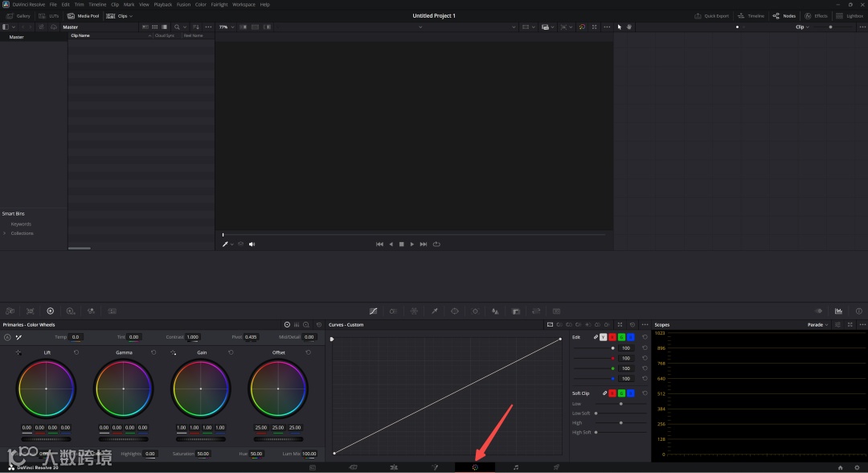Open the Effects library panel
The image size is (868, 473).
(816, 16)
